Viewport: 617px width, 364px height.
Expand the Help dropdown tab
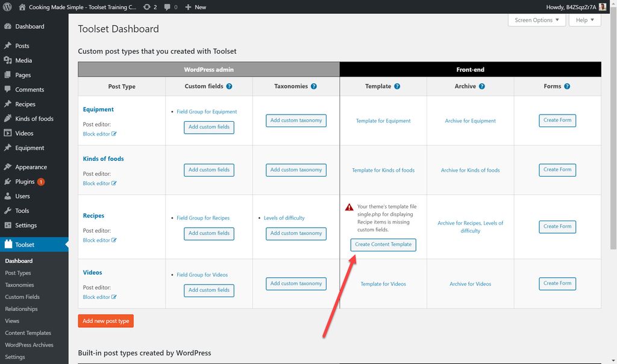pyautogui.click(x=584, y=20)
